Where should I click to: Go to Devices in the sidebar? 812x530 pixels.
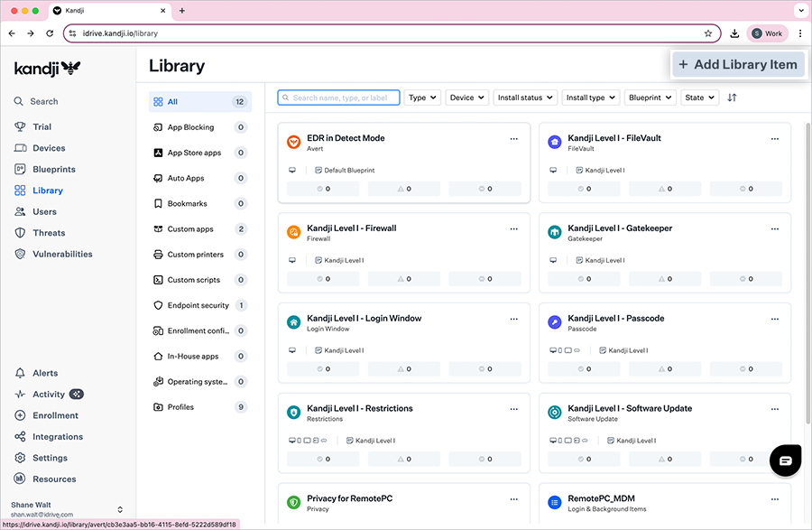coord(49,148)
